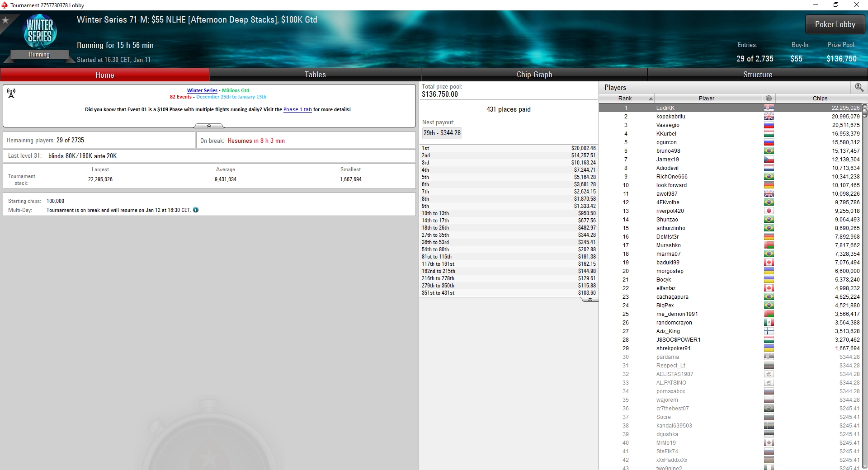The height and width of the screenshot is (470, 868).
Task: Click kopakabritu's country flag
Action: pyautogui.click(x=769, y=117)
